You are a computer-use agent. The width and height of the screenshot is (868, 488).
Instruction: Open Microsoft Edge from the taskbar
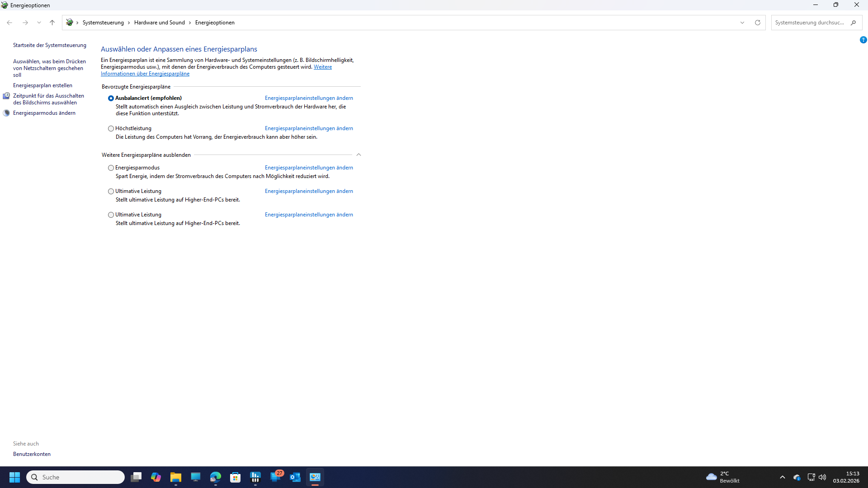(215, 477)
